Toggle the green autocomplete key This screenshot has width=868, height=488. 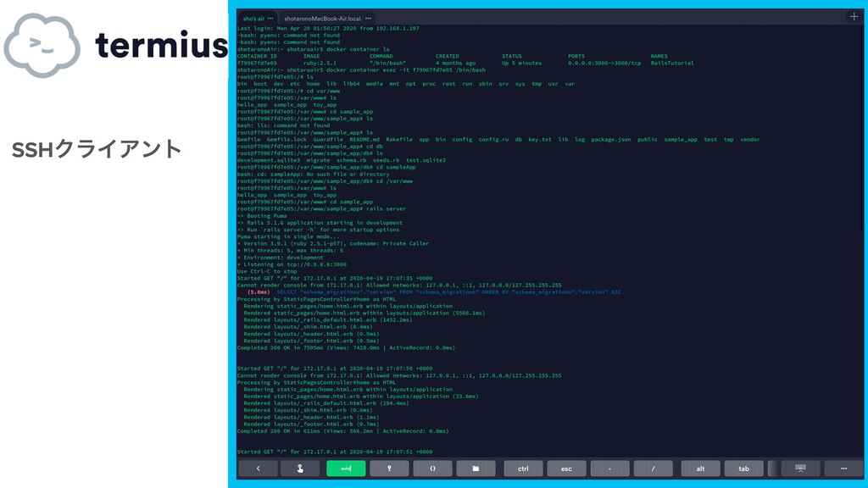click(346, 469)
